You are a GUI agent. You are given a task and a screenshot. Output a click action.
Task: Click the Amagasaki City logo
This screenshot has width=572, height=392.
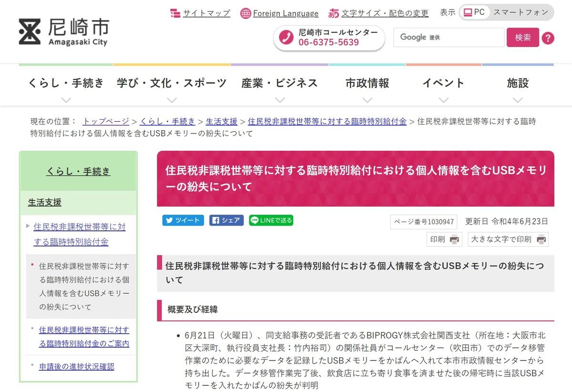(x=63, y=32)
